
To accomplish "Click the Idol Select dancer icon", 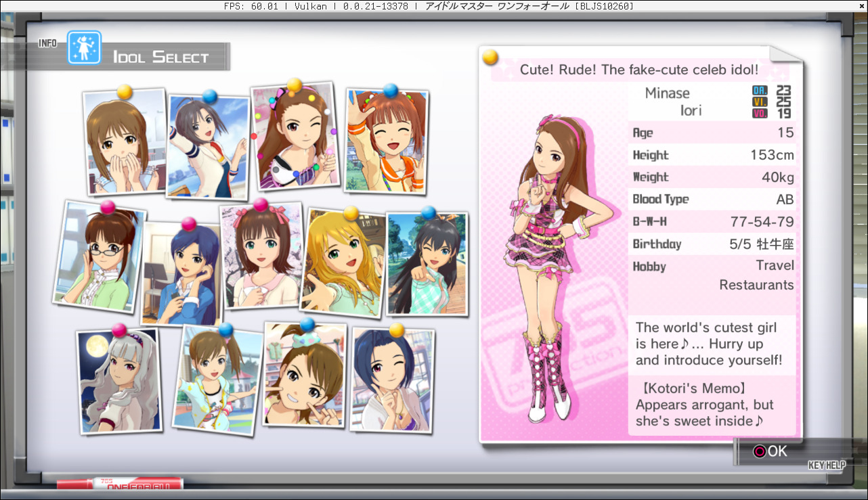I will [84, 47].
